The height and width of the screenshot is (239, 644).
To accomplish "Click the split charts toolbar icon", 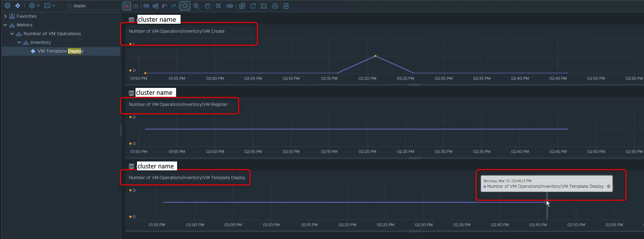I will pyautogui.click(x=127, y=6).
